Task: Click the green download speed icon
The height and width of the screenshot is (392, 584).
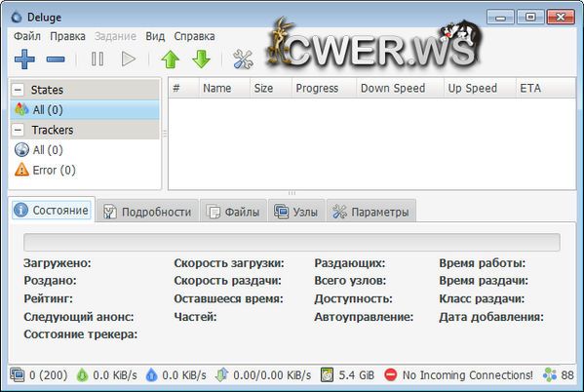Action: pos(82,374)
